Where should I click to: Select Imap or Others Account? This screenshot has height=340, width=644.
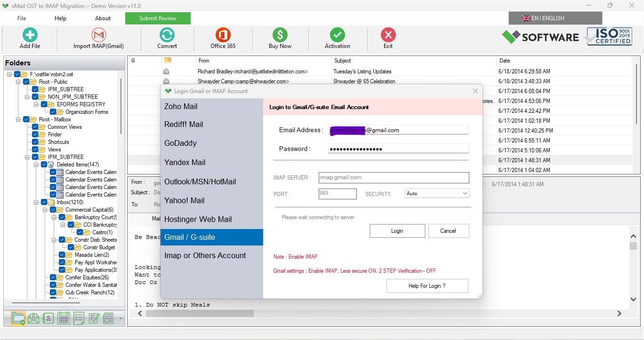pyautogui.click(x=212, y=255)
